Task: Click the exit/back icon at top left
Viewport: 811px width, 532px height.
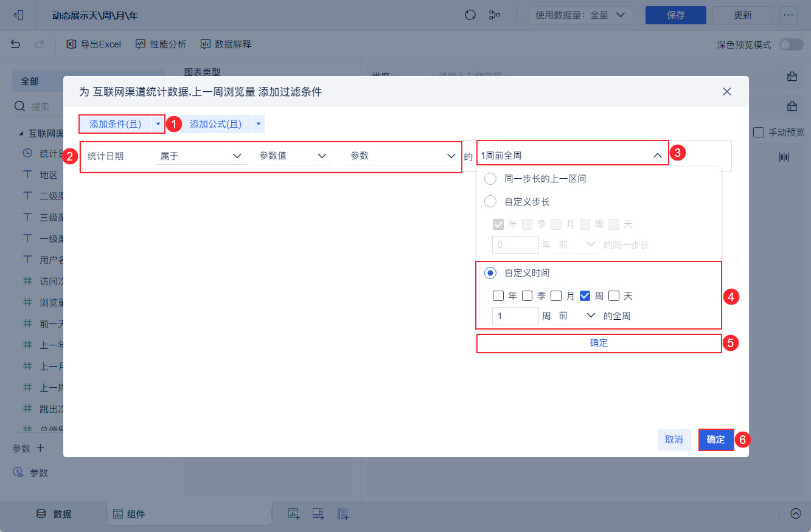Action: coord(18,15)
